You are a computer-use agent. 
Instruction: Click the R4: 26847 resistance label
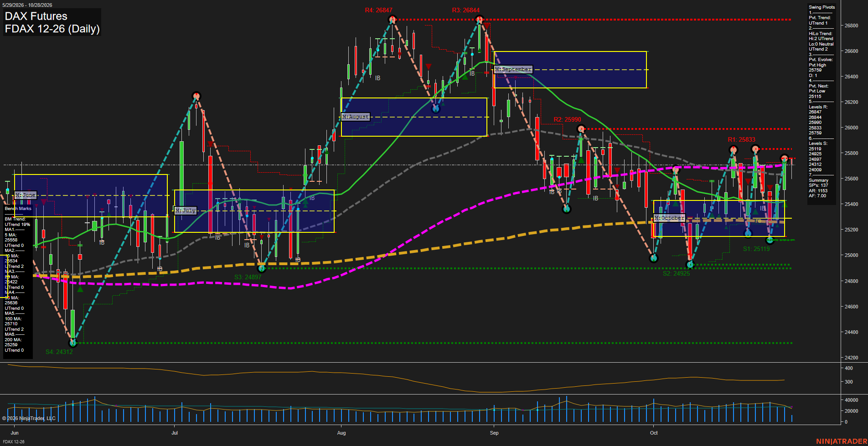coord(378,10)
